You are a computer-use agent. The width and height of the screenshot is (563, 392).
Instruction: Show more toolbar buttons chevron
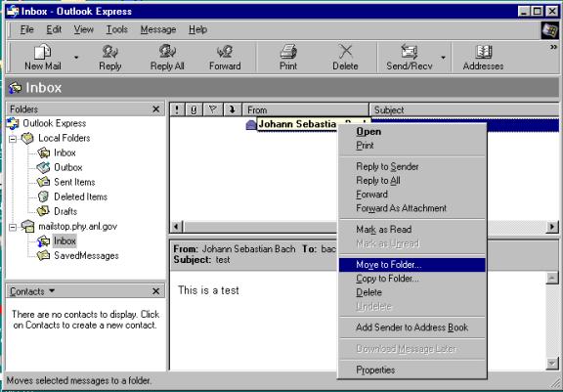coord(553,47)
